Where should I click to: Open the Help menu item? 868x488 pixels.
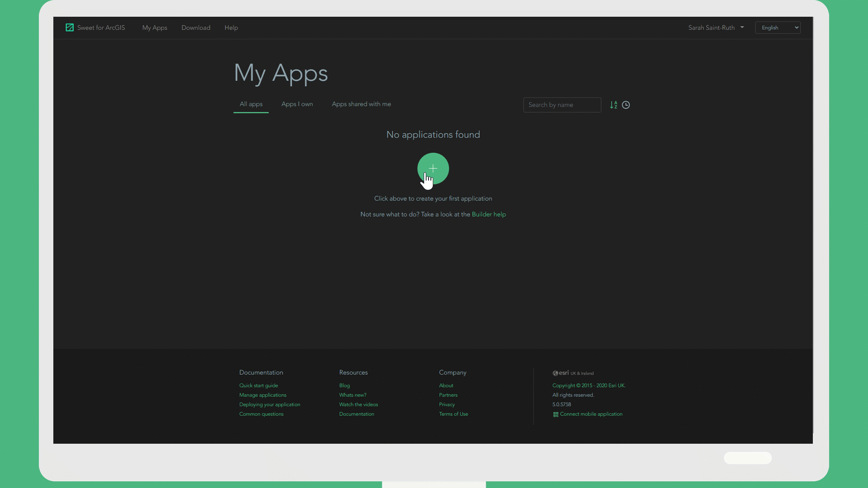231,28
